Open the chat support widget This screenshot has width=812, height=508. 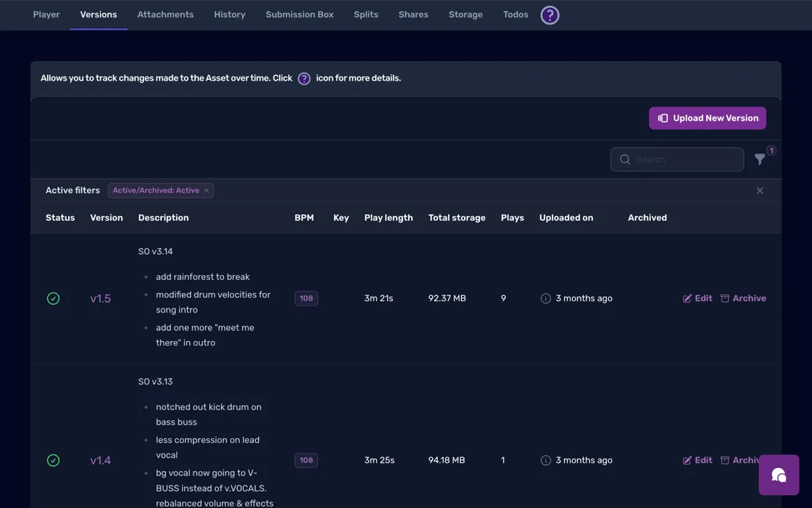coord(779,475)
